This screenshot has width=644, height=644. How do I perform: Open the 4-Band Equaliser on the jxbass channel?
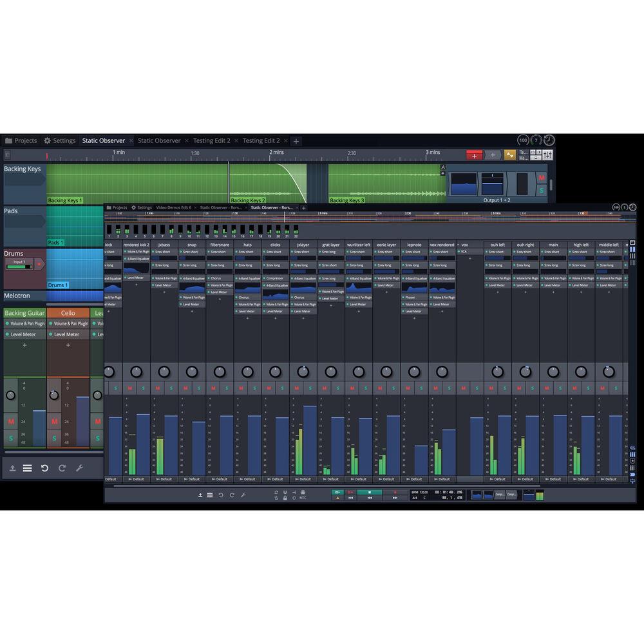[190, 278]
